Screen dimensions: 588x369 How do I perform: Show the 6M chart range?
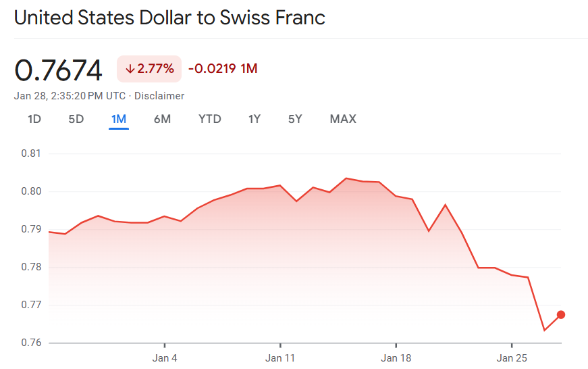pyautogui.click(x=162, y=120)
